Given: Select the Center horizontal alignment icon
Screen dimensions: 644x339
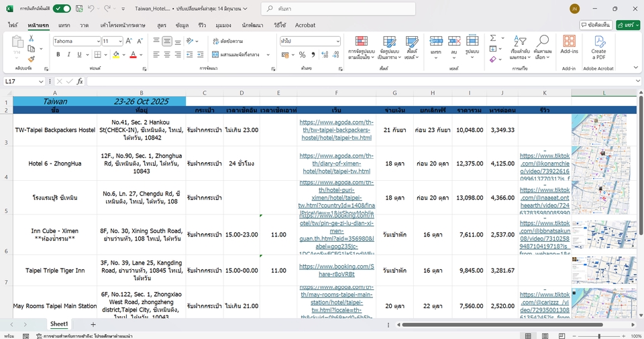Looking at the screenshot, I should point(166,55).
